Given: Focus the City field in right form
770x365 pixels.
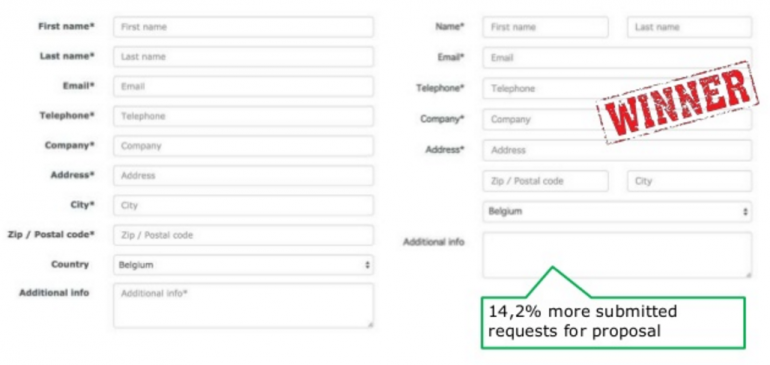Looking at the screenshot, I should point(689,181).
